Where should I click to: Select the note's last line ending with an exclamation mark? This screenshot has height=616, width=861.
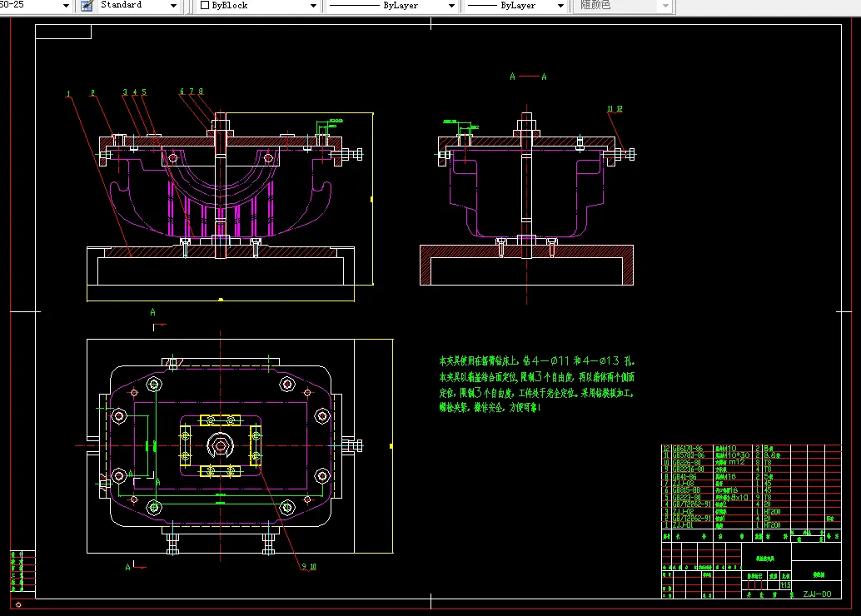point(490,407)
